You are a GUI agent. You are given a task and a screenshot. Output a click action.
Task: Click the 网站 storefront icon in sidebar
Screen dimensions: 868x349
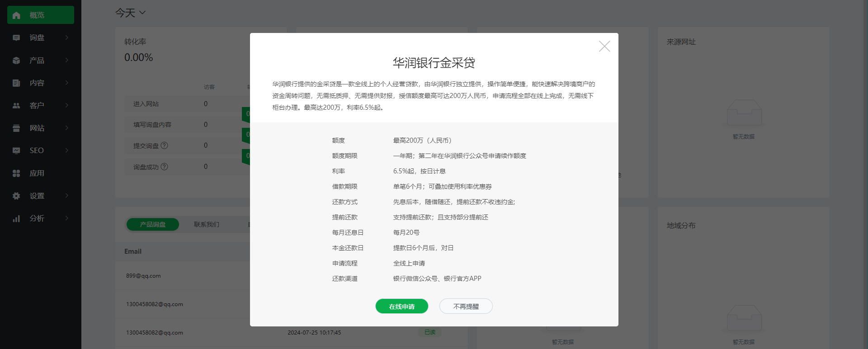point(16,128)
